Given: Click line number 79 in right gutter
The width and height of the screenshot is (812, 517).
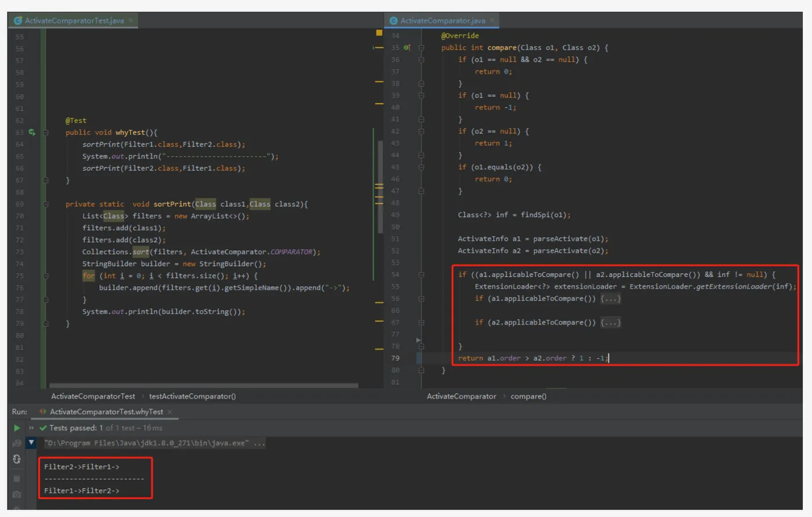Looking at the screenshot, I should point(395,359).
